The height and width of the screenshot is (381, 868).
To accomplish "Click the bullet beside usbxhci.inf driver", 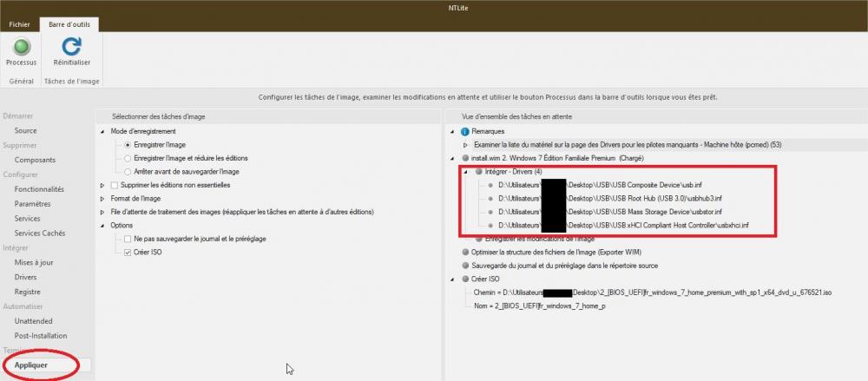I will pyautogui.click(x=490, y=226).
